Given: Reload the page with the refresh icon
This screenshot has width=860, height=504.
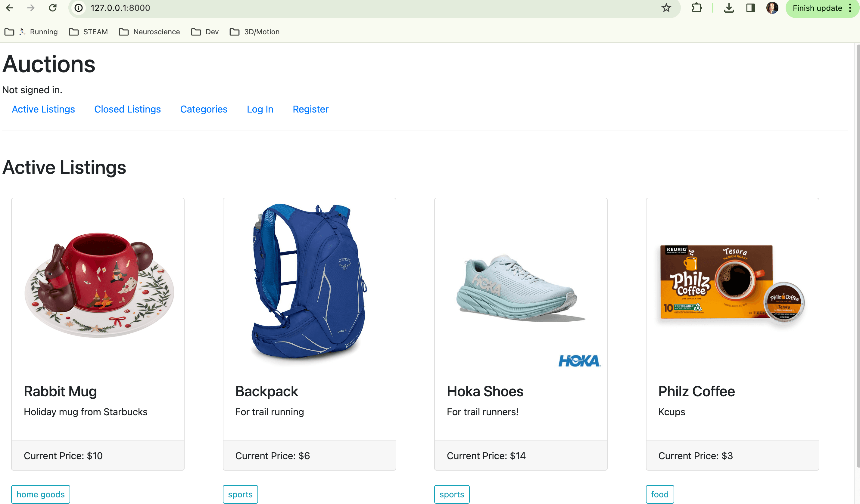Looking at the screenshot, I should coord(53,8).
